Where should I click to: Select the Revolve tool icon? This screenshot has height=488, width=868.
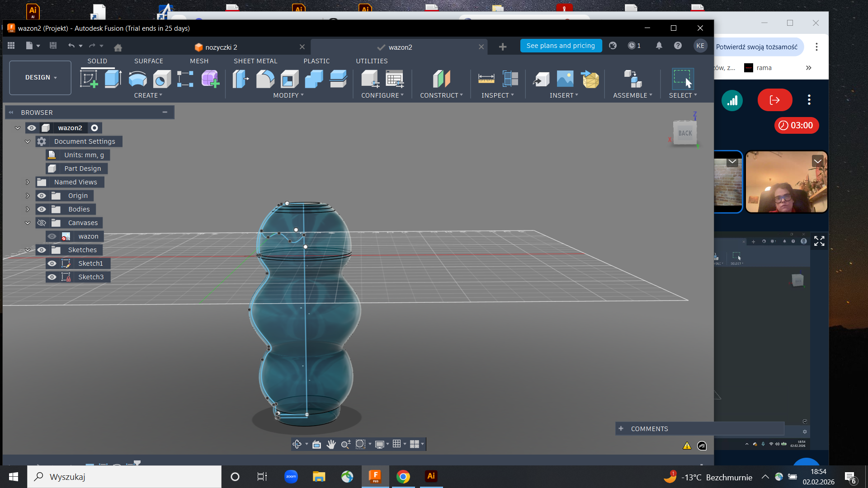[x=137, y=79]
